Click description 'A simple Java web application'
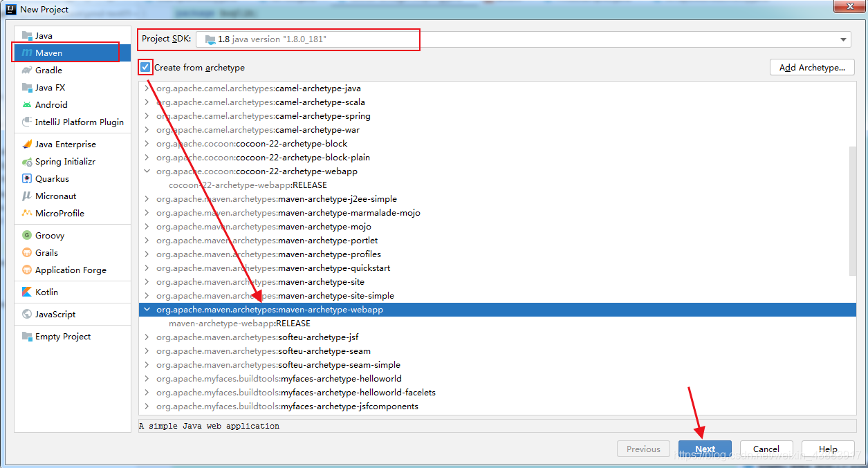This screenshot has height=468, width=868. [210, 426]
